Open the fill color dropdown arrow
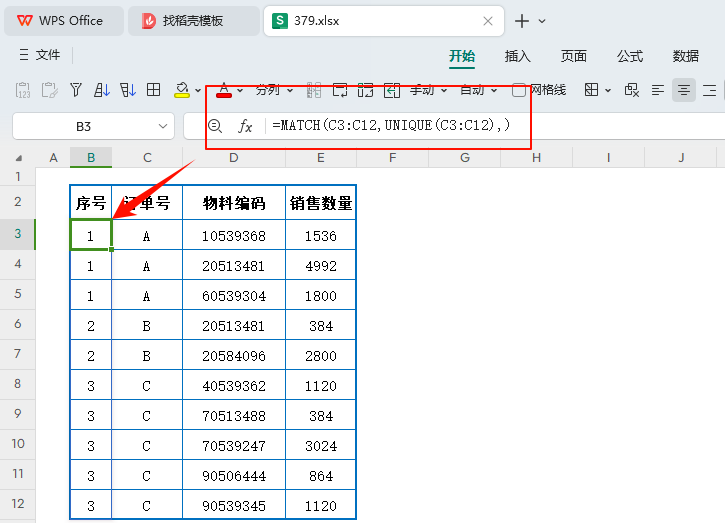 click(198, 90)
